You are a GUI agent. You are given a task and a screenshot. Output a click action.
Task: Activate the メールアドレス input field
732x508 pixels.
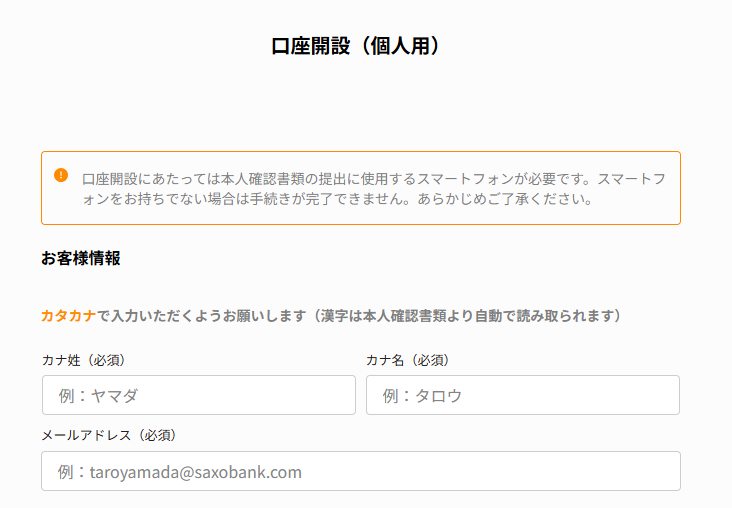[x=360, y=471]
